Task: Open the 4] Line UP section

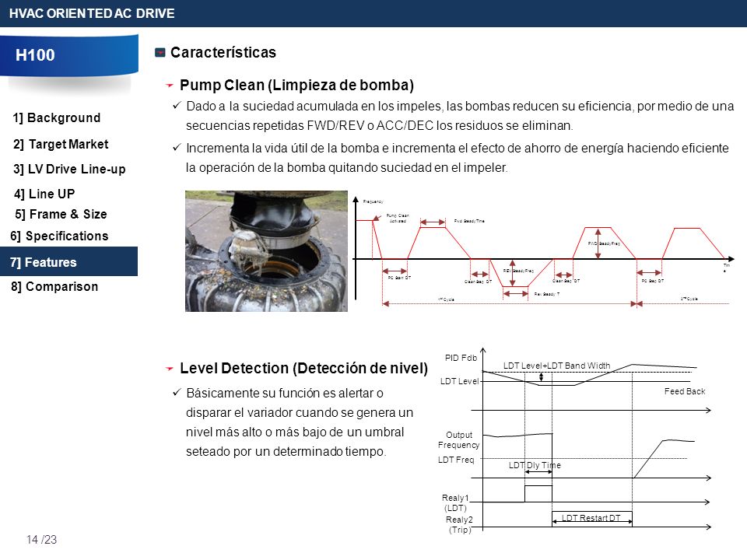Action: (x=44, y=194)
